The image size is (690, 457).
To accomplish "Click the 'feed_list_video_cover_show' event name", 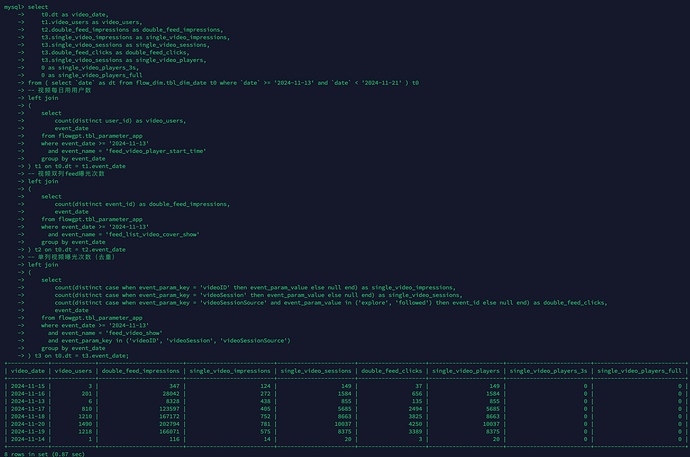I will 152,234.
